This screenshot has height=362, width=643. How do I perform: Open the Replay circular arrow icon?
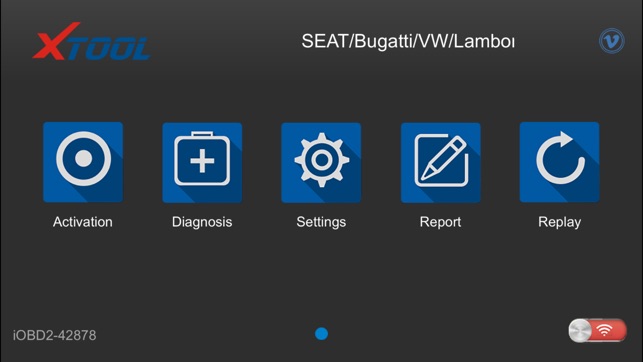click(x=559, y=162)
